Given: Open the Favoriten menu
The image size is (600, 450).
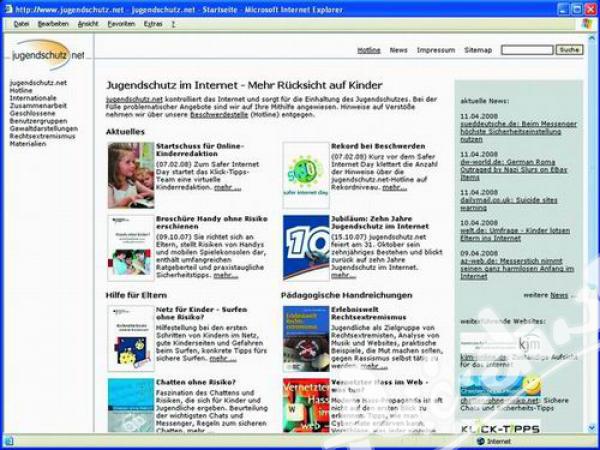Looking at the screenshot, I should (x=121, y=24).
